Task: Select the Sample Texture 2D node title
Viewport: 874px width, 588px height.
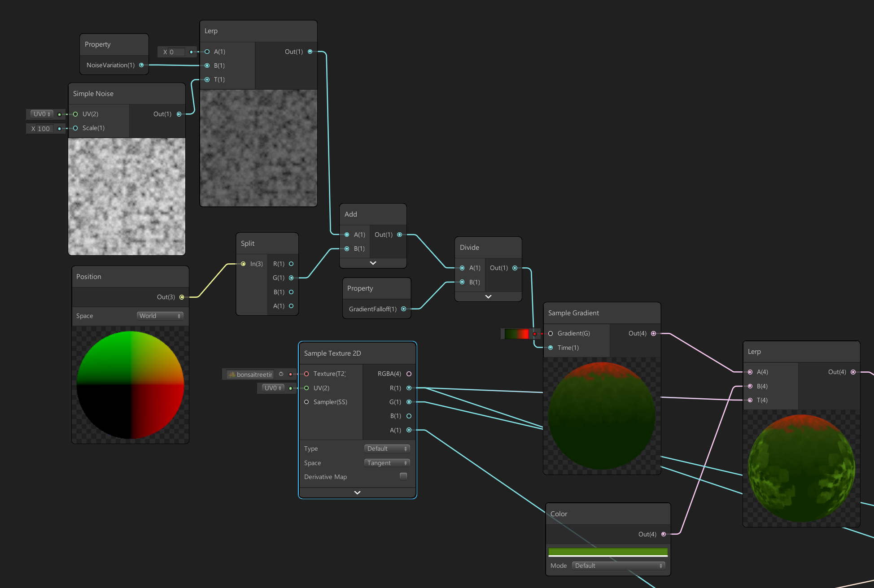Action: pos(332,353)
